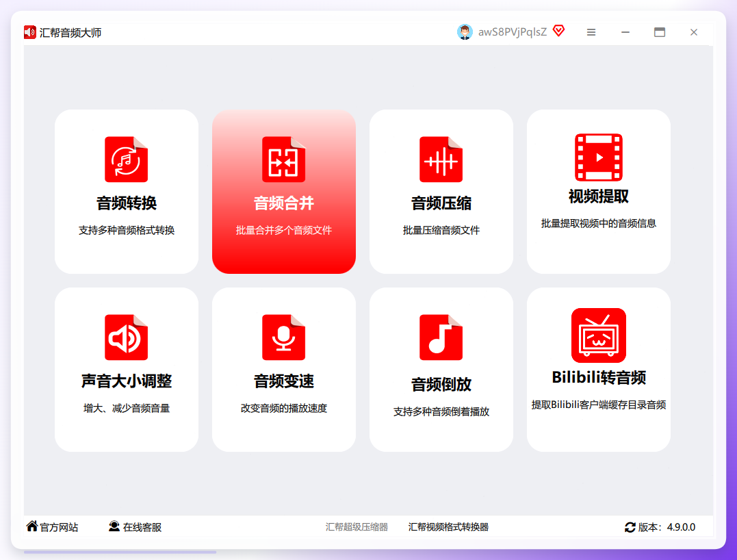Click description 批量压缩音频文件

coord(441,230)
